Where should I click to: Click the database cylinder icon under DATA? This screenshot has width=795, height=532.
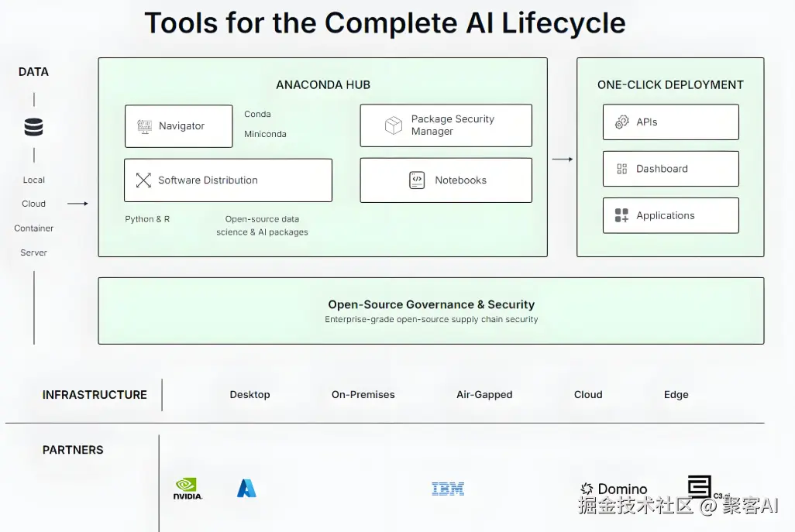click(33, 127)
